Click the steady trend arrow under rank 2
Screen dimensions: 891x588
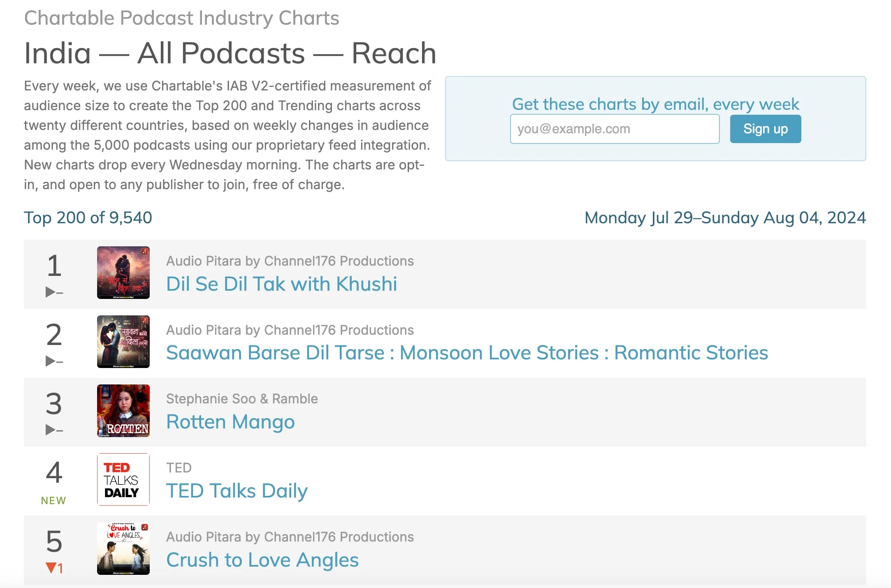[54, 361]
